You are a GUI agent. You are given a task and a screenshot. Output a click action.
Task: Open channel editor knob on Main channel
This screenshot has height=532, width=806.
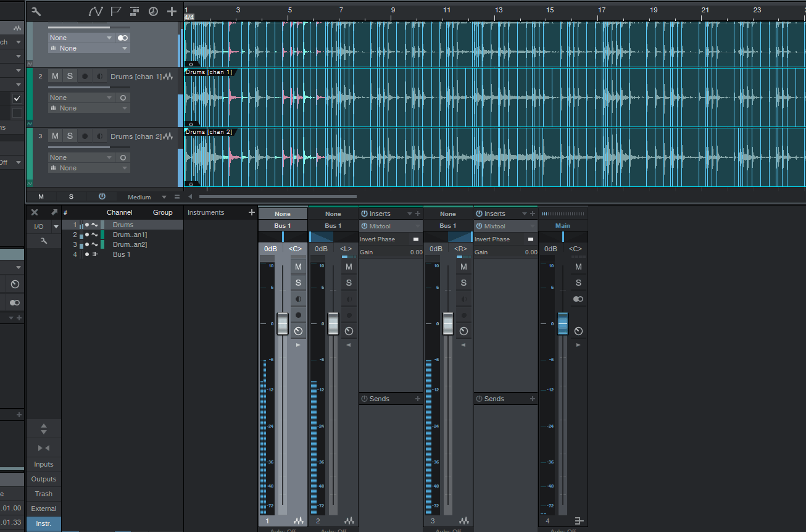(578, 331)
